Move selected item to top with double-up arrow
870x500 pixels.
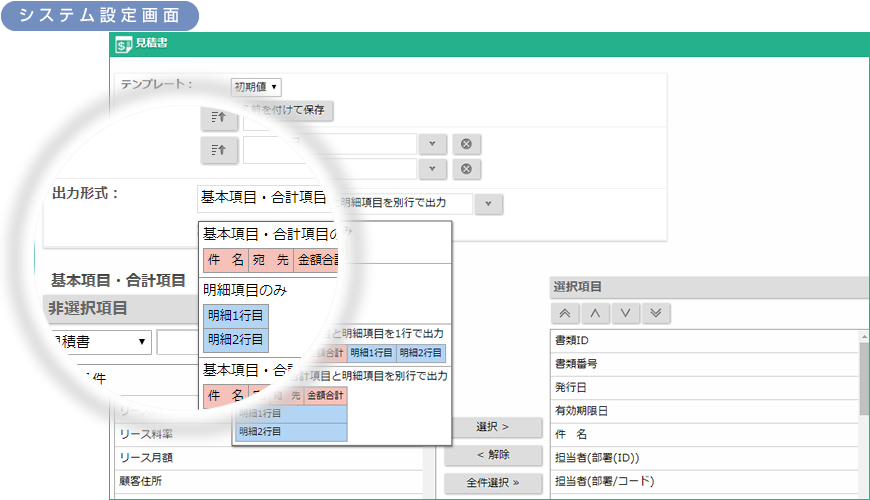pos(565,313)
